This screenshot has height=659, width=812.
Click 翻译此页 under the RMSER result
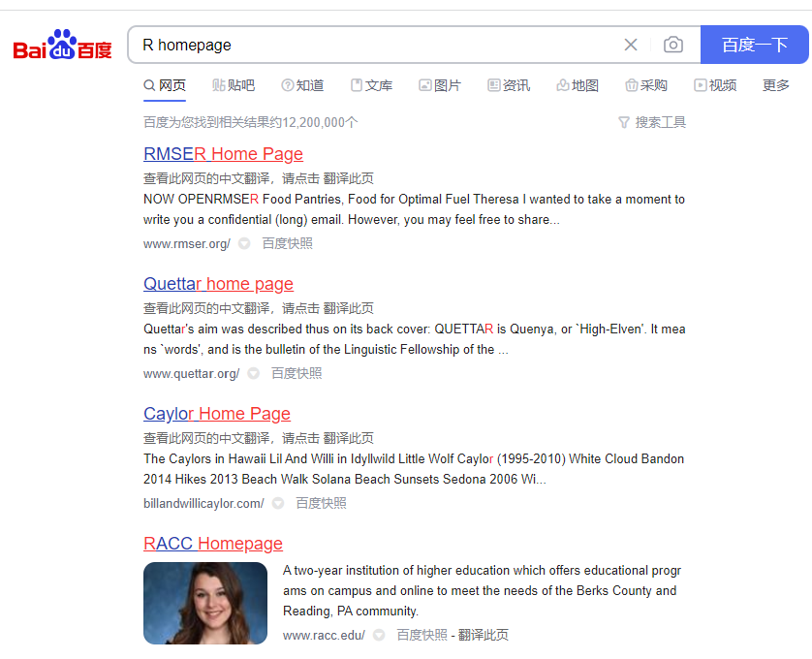[348, 178]
